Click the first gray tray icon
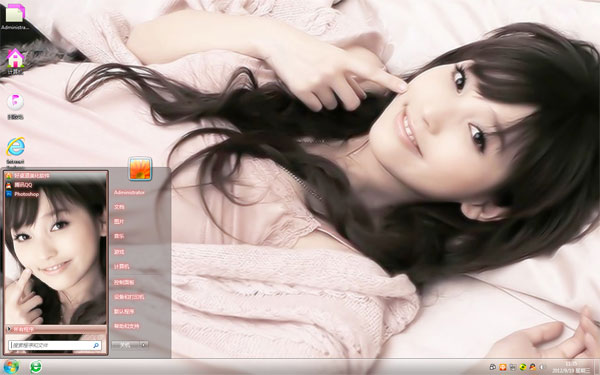The height and width of the screenshot is (375, 600). coord(493,367)
